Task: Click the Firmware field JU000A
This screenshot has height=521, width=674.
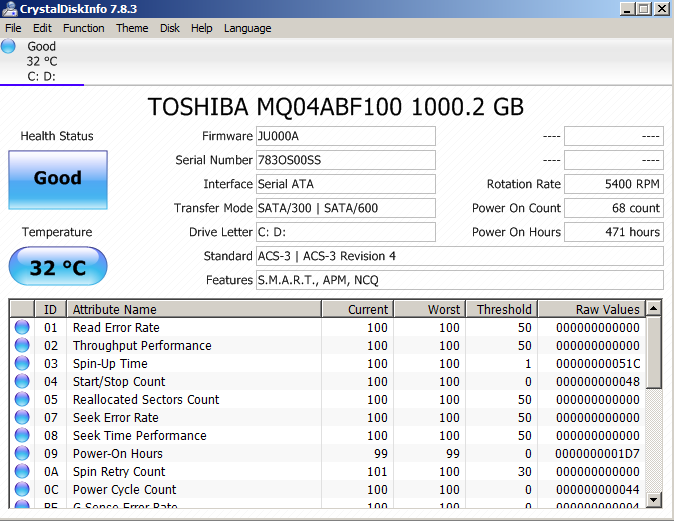Action: (346, 136)
